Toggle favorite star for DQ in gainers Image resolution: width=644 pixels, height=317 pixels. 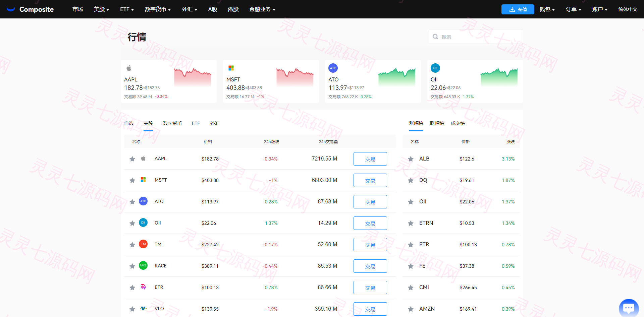pos(411,180)
